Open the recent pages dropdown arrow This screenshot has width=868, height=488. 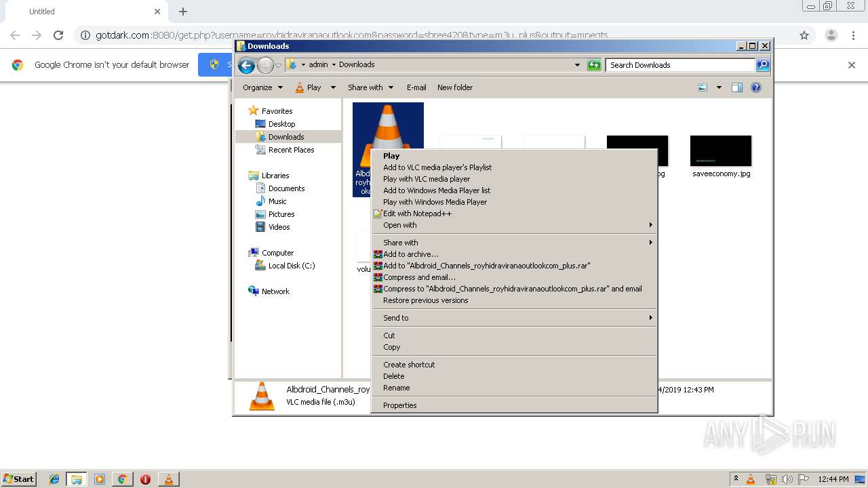278,66
